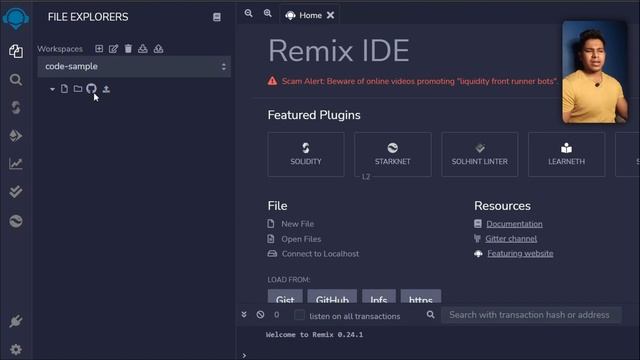
Task: Click the Scam Alert warning text
Action: (x=419, y=81)
